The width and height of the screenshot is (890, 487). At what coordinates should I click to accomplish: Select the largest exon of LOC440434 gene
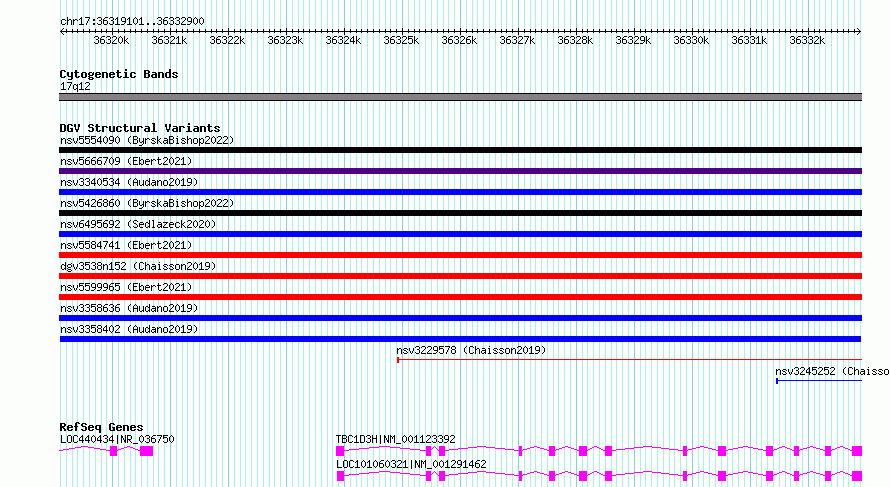[x=146, y=451]
